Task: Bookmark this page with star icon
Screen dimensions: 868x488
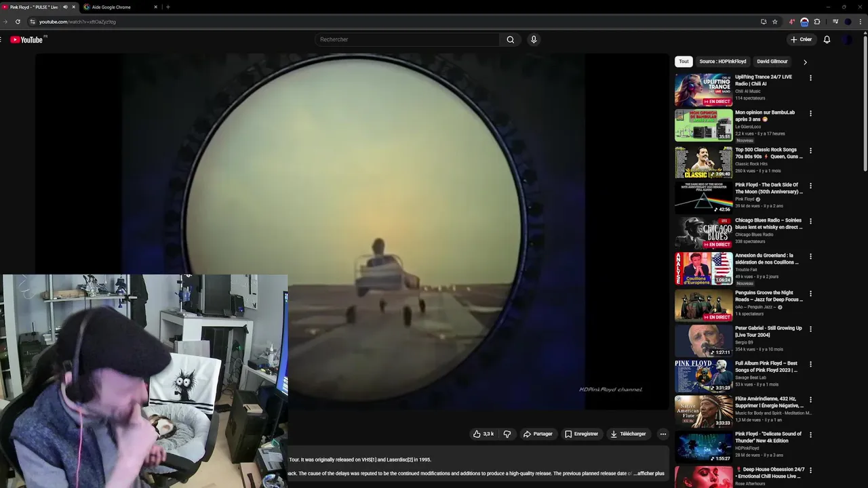Action: (x=775, y=22)
